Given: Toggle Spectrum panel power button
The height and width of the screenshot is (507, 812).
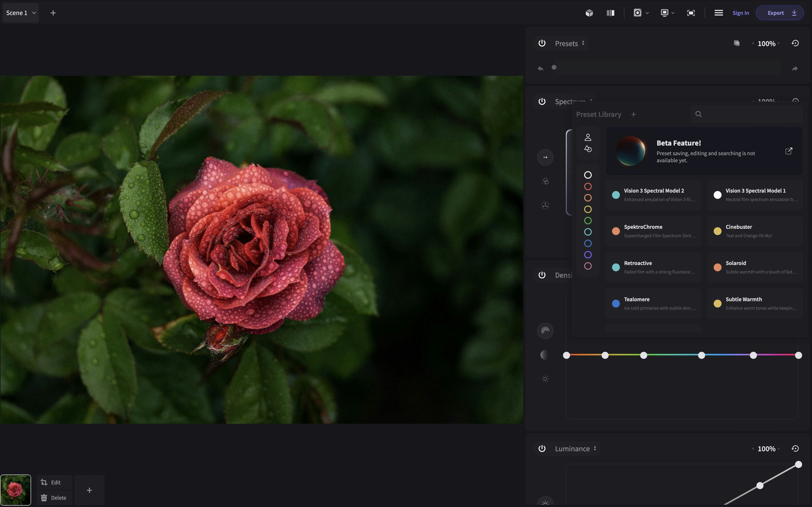Looking at the screenshot, I should point(542,102).
